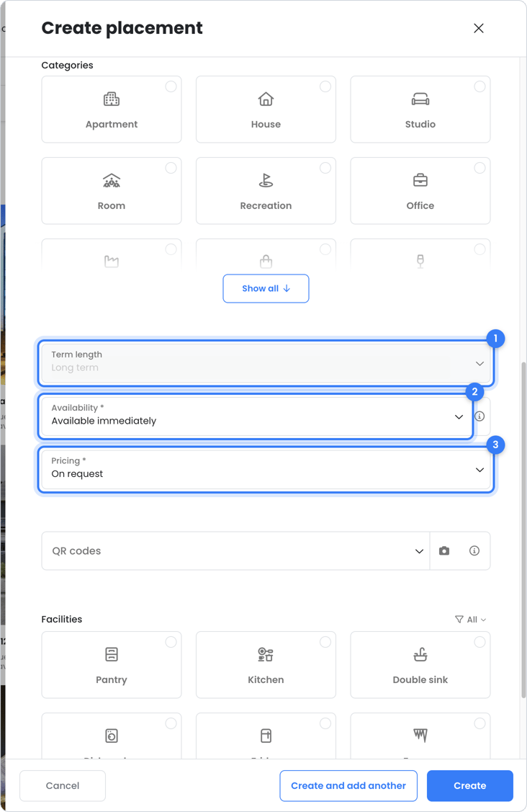This screenshot has height=812, width=527.
Task: Click the House category icon
Action: [266, 99]
